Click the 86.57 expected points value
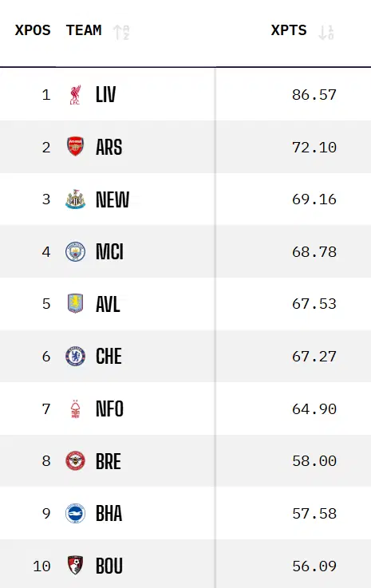The height and width of the screenshot is (588, 371). tap(314, 95)
